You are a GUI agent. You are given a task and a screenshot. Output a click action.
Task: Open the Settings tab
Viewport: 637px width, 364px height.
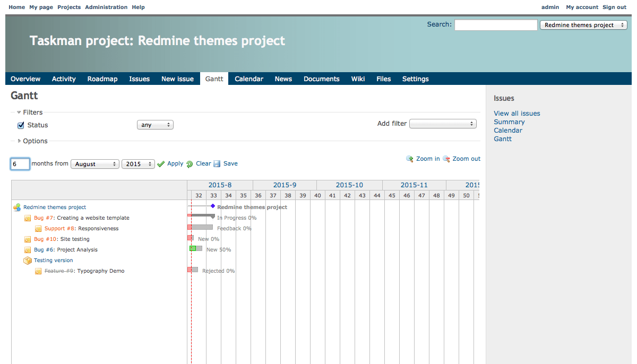(416, 79)
